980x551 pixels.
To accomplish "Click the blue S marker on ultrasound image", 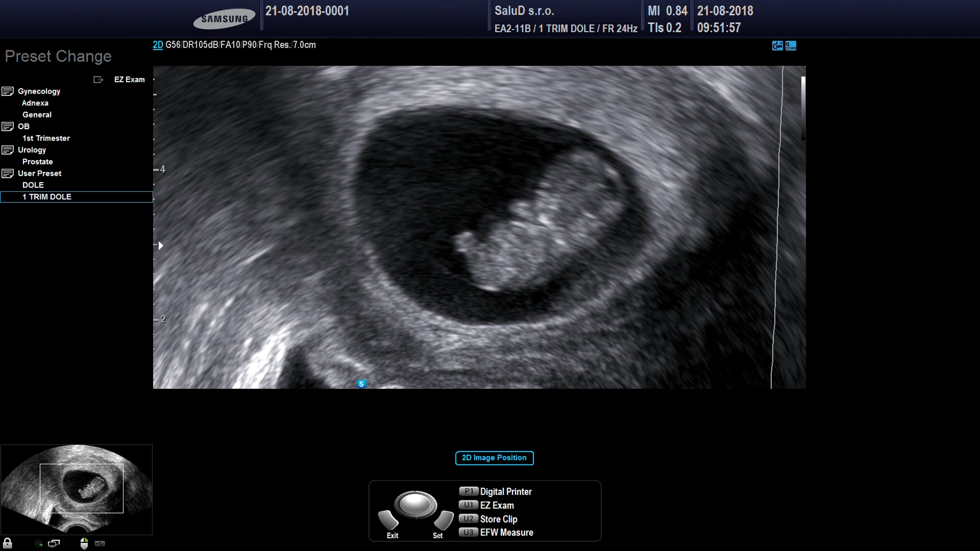I will point(361,384).
